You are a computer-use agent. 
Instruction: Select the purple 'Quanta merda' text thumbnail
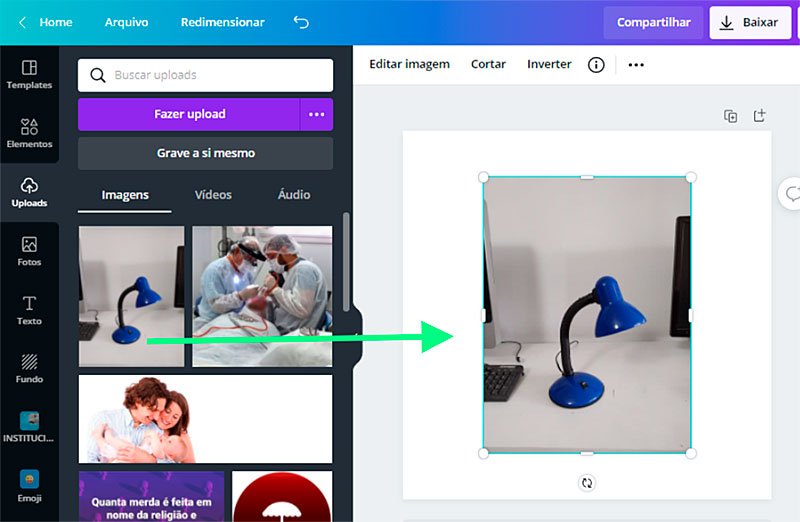coord(152,496)
